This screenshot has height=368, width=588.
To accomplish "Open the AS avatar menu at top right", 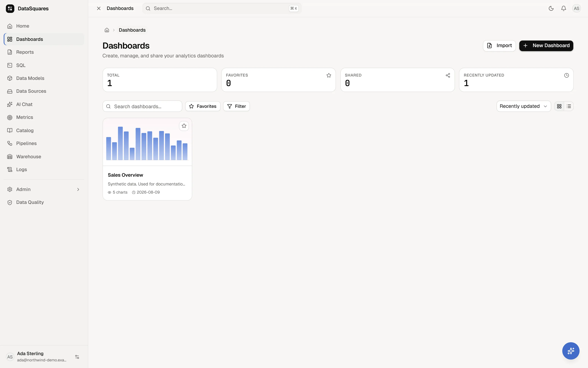I will click(576, 8).
